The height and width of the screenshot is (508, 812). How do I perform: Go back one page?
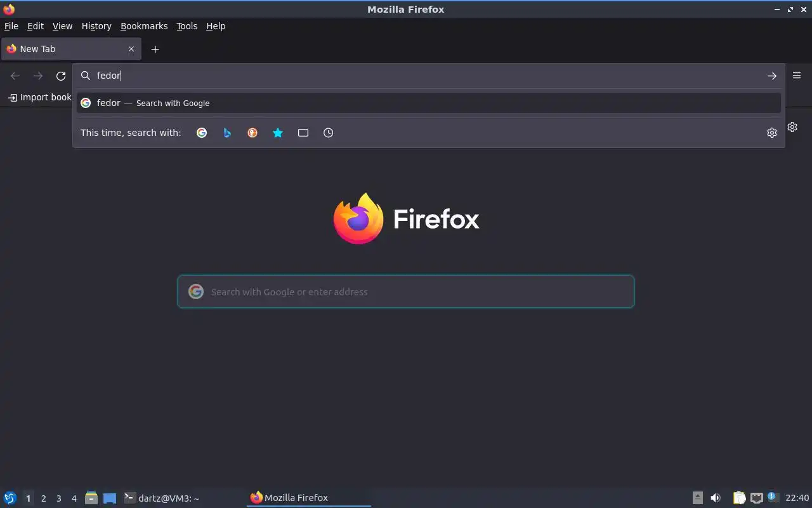15,76
